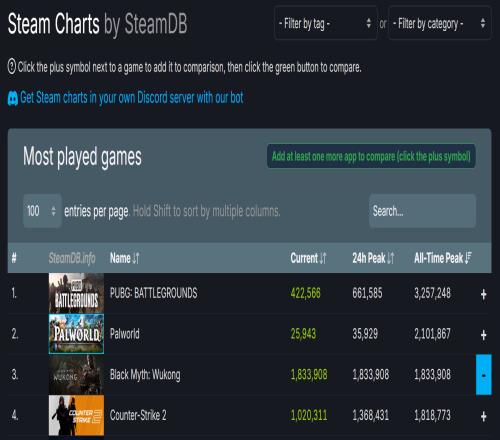Click the Discord logo icon
The image size is (500, 440).
pos(13,98)
